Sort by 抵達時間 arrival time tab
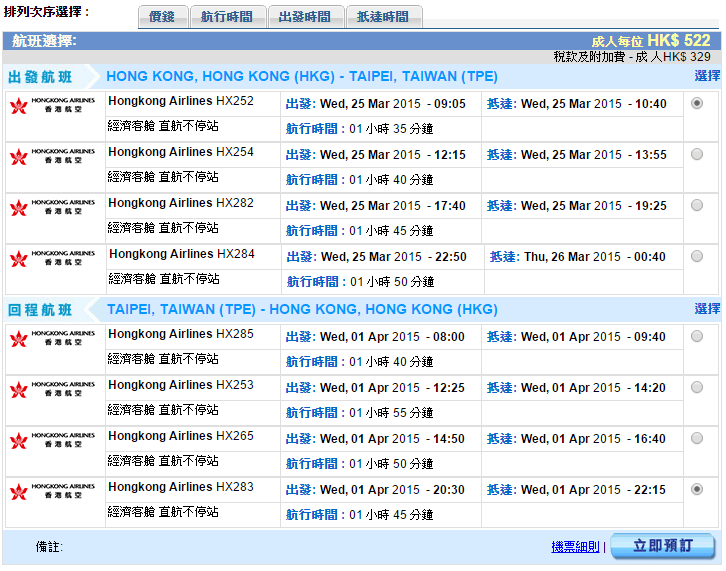This screenshot has height=571, width=726. click(383, 17)
